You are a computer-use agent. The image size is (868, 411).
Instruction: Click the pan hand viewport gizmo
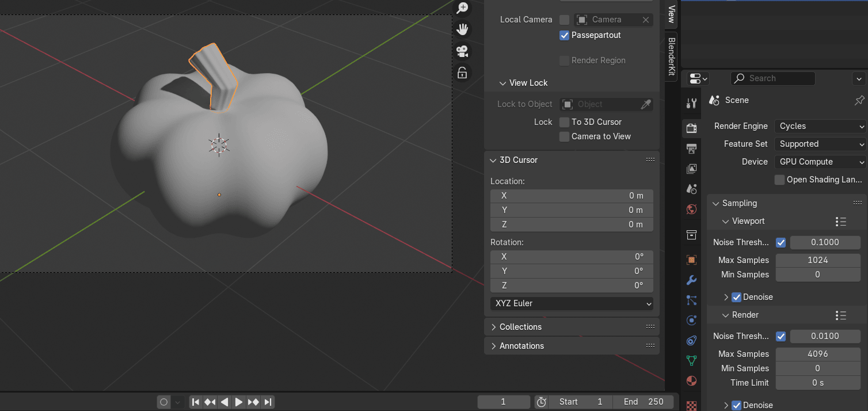[462, 29]
